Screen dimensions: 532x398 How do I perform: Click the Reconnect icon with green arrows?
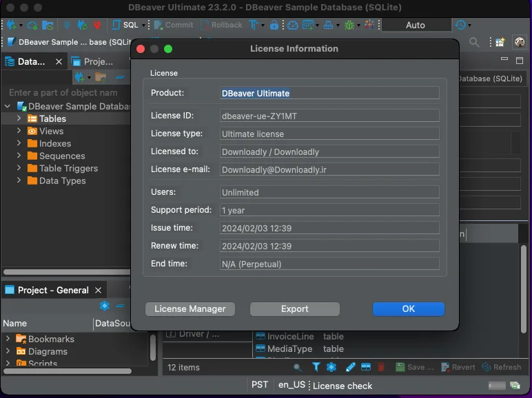tap(83, 25)
